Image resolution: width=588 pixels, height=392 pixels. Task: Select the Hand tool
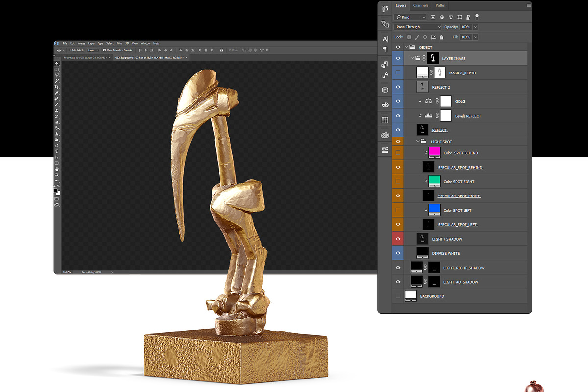57,169
